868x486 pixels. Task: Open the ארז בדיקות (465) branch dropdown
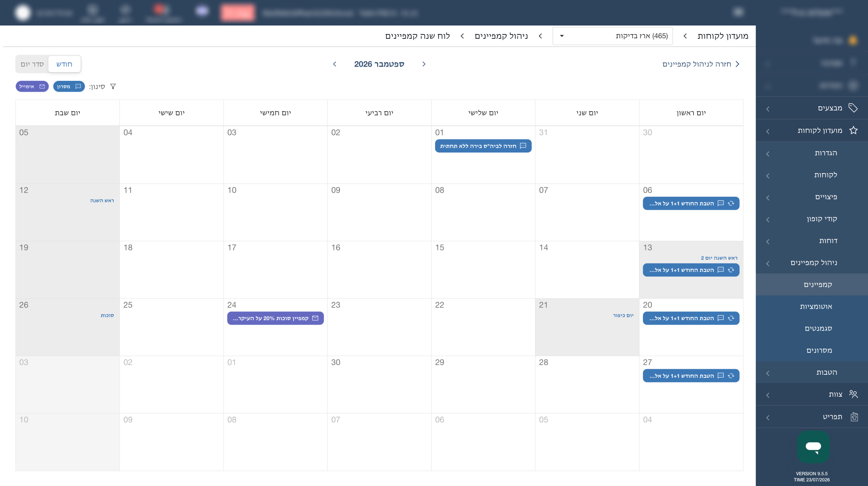(x=612, y=36)
